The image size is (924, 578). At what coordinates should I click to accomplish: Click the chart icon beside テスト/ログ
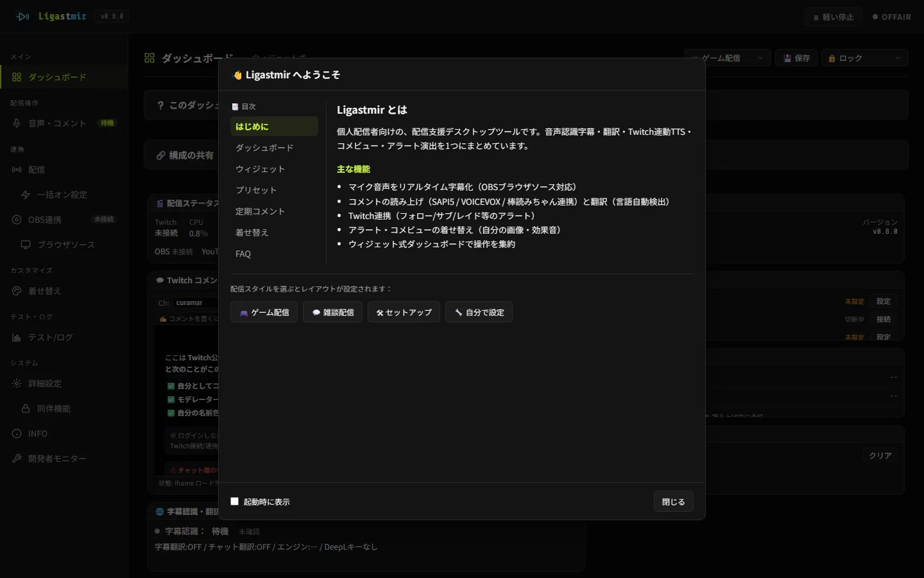17,337
